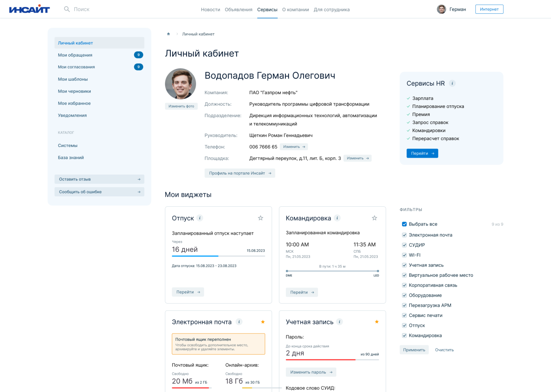Uncheck the Электронная почта filter
The height and width of the screenshot is (392, 551).
point(404,235)
